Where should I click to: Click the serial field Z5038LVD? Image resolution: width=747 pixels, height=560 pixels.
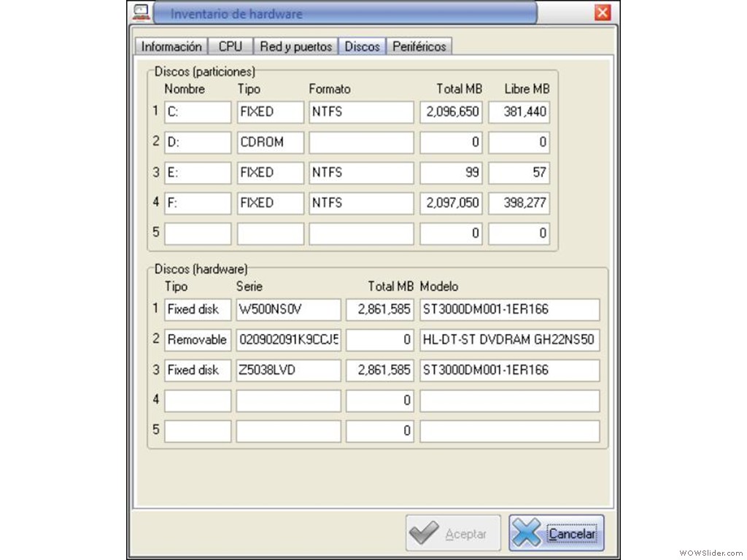[x=288, y=371]
